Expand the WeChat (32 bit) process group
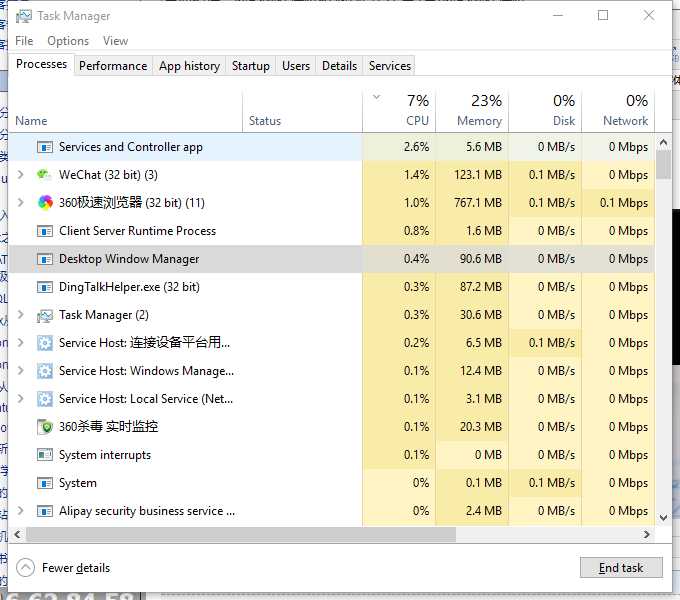680x600 pixels. click(x=20, y=175)
